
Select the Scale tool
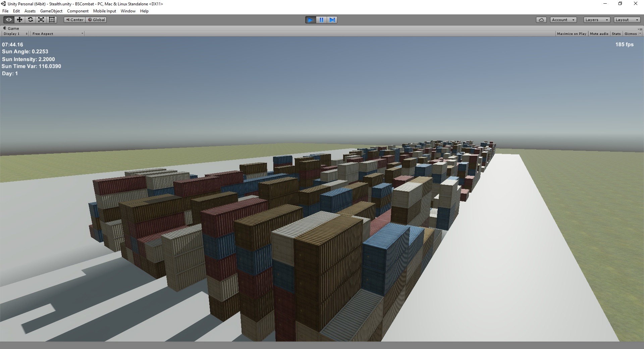41,20
